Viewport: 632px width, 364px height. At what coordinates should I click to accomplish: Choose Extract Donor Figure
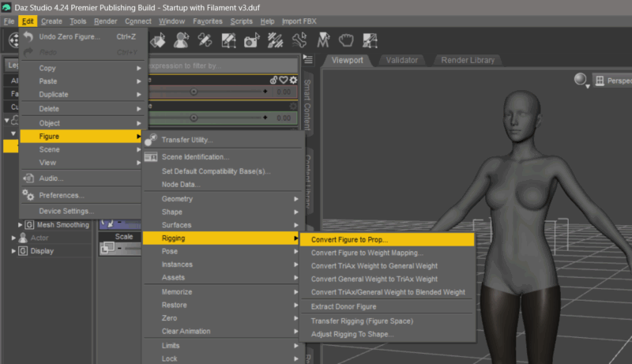click(388, 306)
